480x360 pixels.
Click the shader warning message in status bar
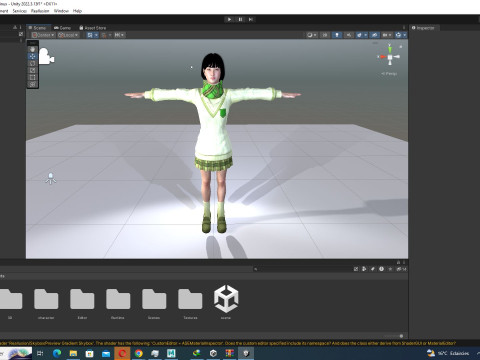coord(228,343)
